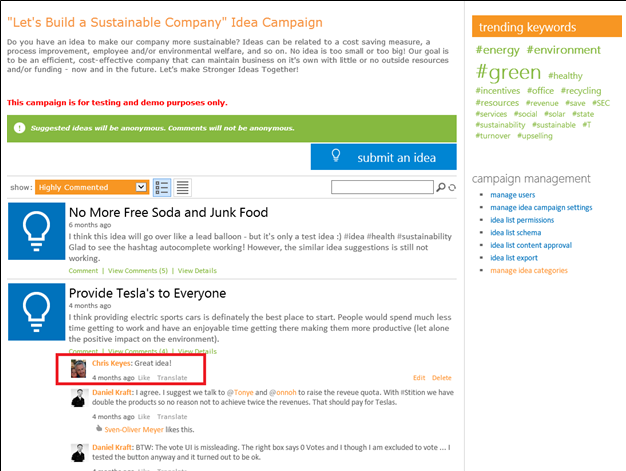Click the #green trending keyword

click(509, 73)
